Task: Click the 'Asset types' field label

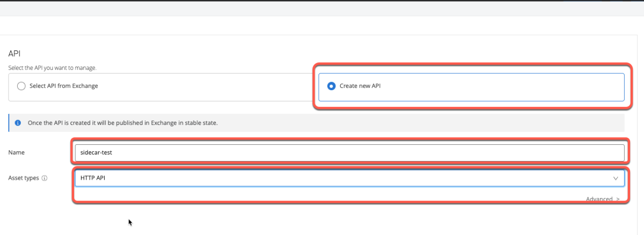Action: [x=24, y=178]
